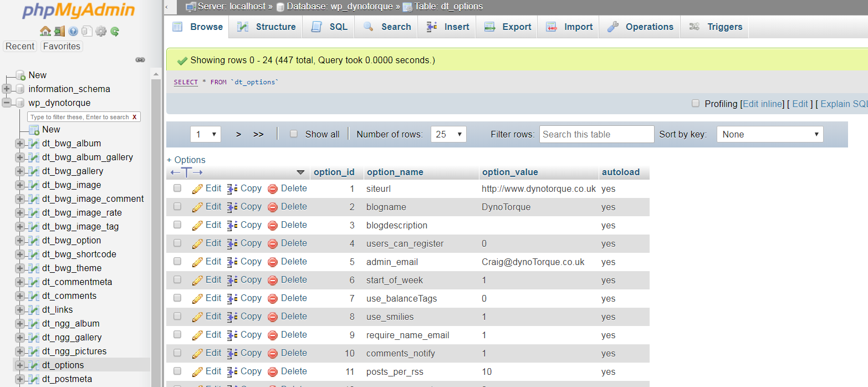Image resolution: width=868 pixels, height=387 pixels.
Task: Click the pencil Edit icon for siteurl row
Action: tap(198, 189)
